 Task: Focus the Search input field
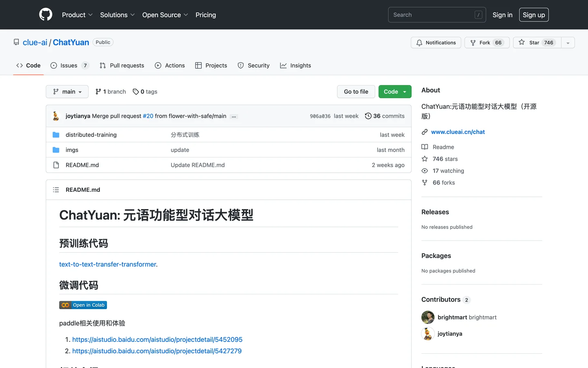437,15
